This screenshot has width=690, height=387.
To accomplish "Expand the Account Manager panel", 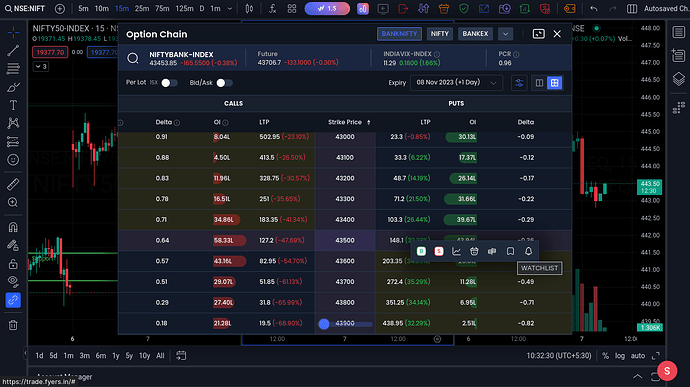I will [637, 376].
